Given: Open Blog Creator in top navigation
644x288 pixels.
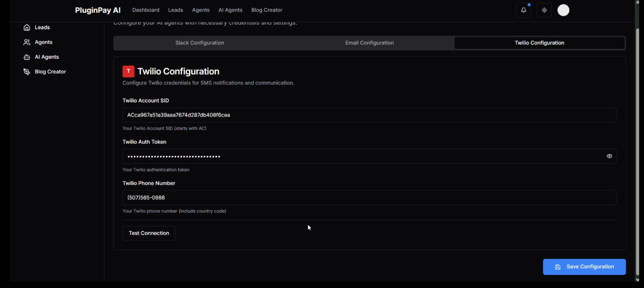Looking at the screenshot, I should click(x=267, y=10).
